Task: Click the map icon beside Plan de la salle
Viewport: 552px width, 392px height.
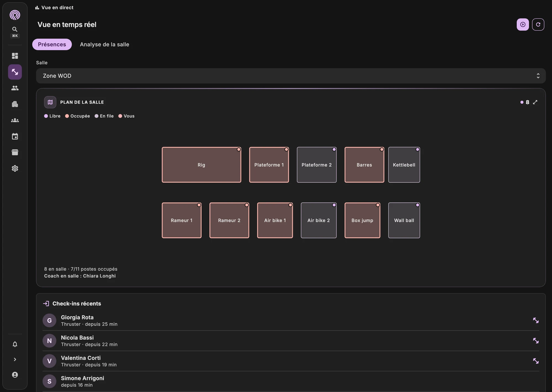Action: (x=50, y=102)
